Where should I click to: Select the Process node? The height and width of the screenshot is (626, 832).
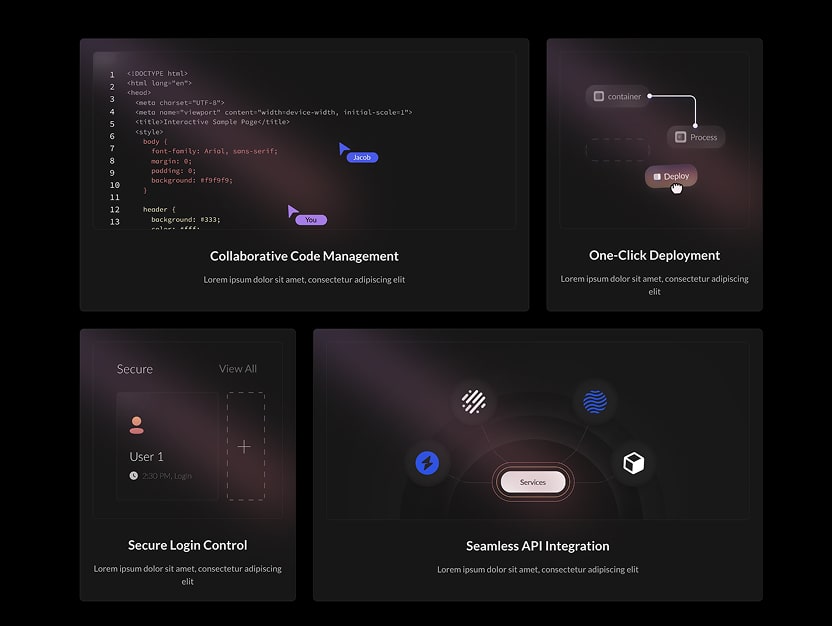695,137
